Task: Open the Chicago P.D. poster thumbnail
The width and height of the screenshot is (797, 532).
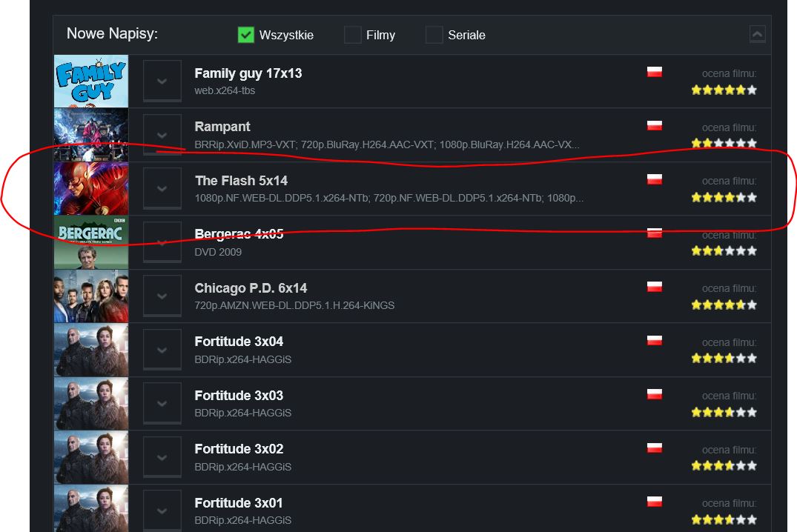Action: [91, 296]
